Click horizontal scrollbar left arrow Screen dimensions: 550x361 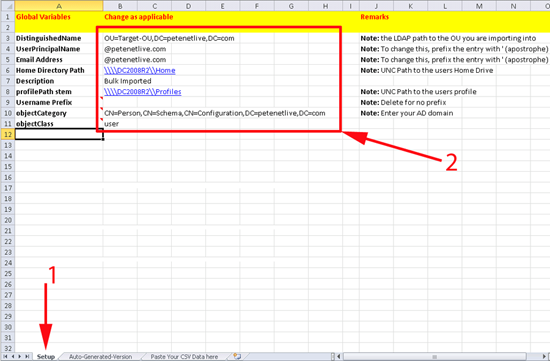click(339, 356)
